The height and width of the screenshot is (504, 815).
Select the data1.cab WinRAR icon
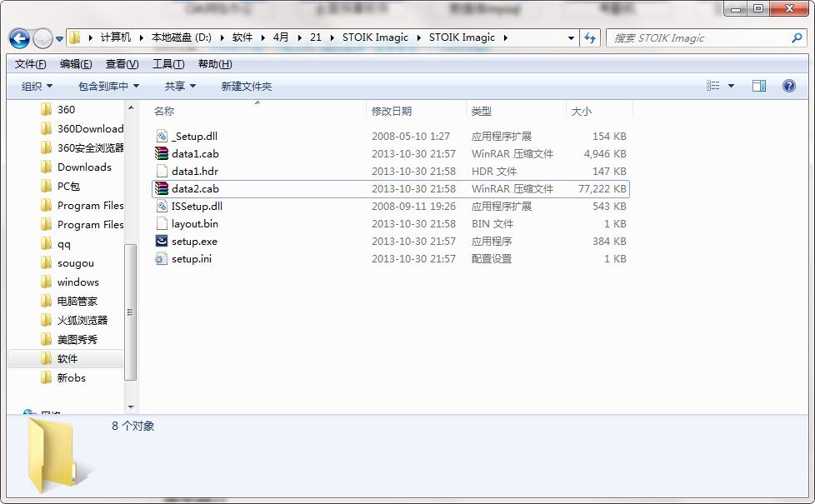162,154
